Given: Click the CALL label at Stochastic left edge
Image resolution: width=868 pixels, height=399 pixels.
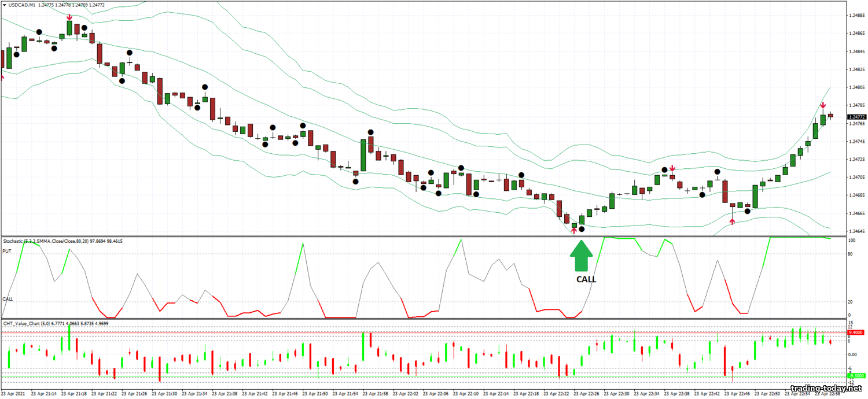Looking at the screenshot, I should (x=8, y=299).
